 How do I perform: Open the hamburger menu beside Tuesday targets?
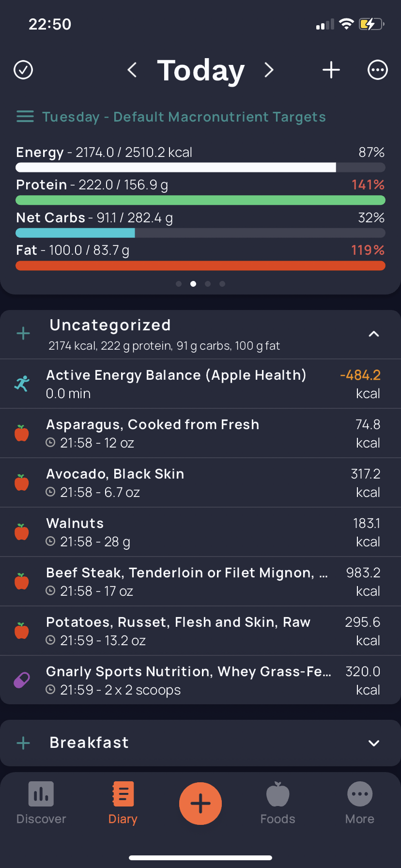[25, 117]
